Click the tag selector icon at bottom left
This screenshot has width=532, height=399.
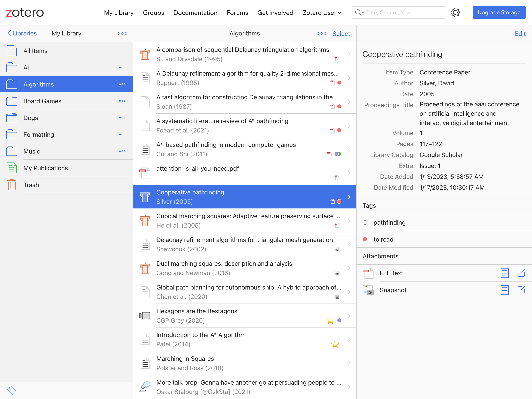[11, 390]
